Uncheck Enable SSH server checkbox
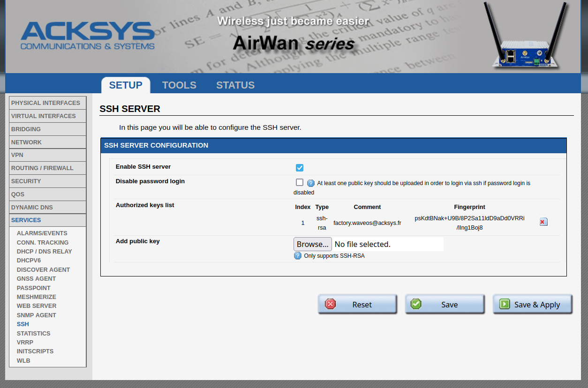 click(x=300, y=168)
